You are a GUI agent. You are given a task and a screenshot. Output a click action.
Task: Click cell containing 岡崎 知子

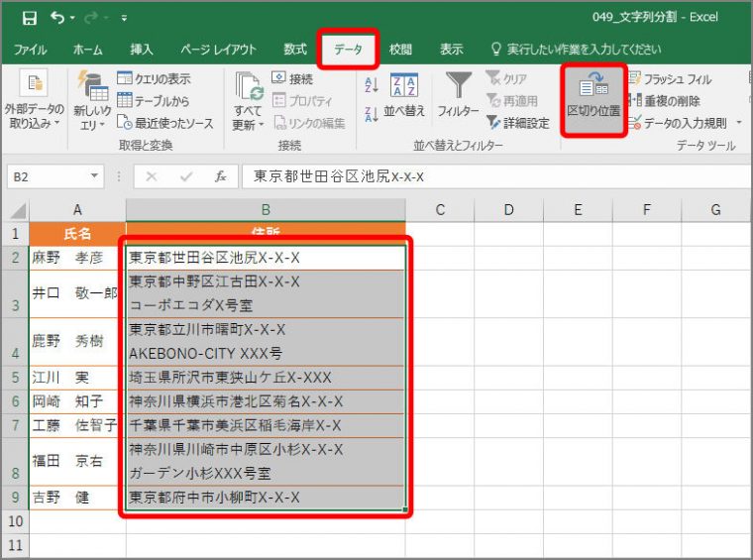click(x=77, y=401)
